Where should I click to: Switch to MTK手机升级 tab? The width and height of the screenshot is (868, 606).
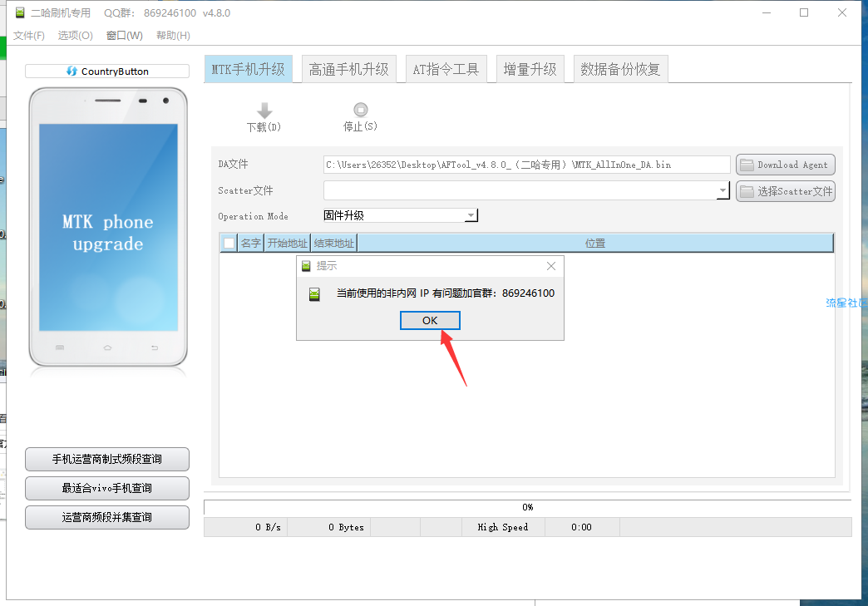click(248, 69)
